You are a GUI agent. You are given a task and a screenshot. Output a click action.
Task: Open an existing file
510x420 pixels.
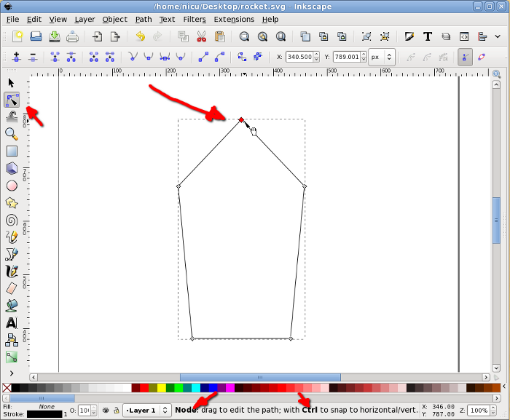[x=36, y=36]
